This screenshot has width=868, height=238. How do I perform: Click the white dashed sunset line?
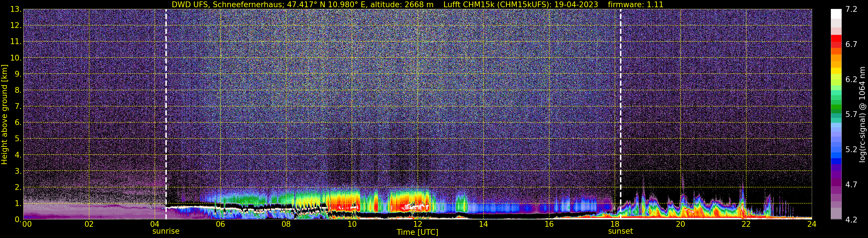pyautogui.click(x=620, y=114)
